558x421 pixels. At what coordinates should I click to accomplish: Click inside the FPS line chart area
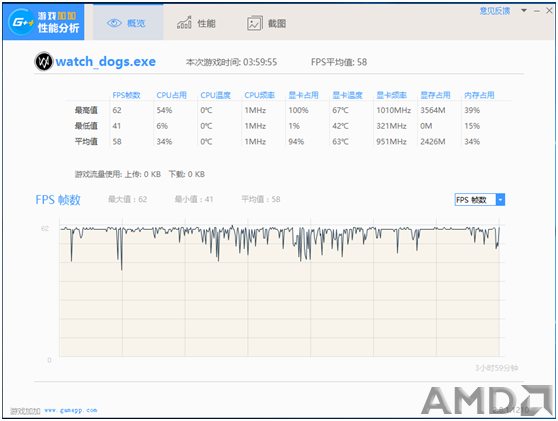(x=279, y=292)
